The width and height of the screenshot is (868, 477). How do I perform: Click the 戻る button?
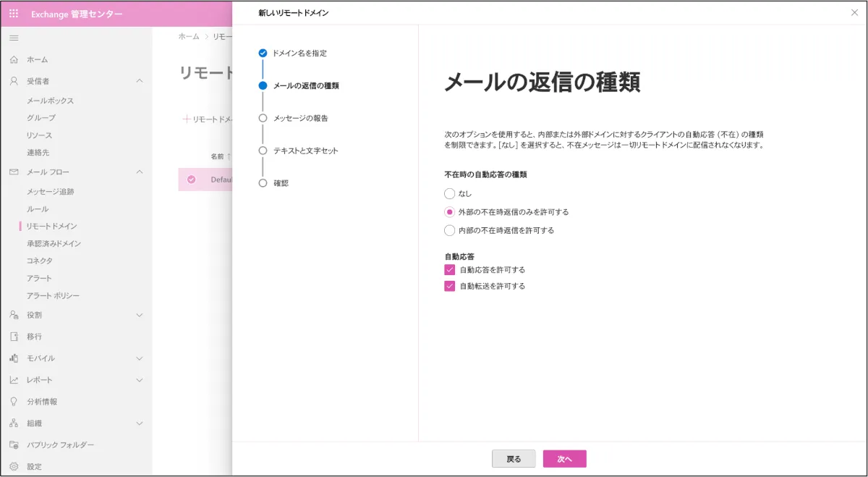[x=514, y=459]
